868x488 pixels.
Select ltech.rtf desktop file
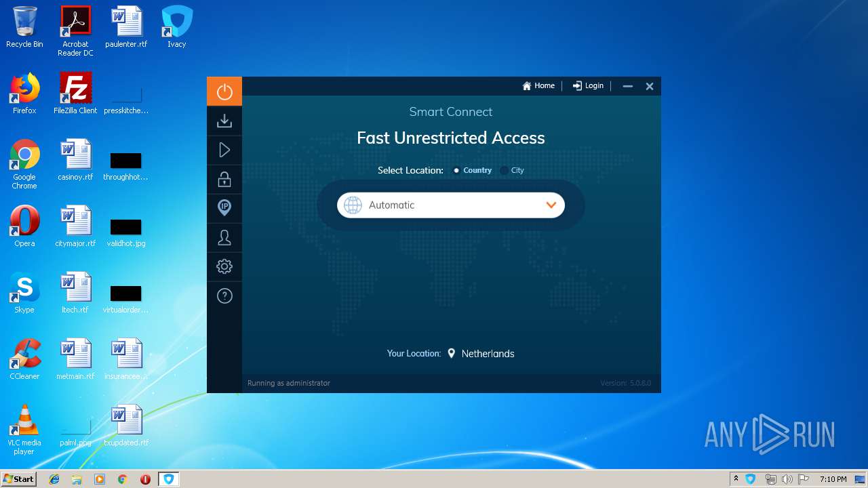click(x=75, y=293)
